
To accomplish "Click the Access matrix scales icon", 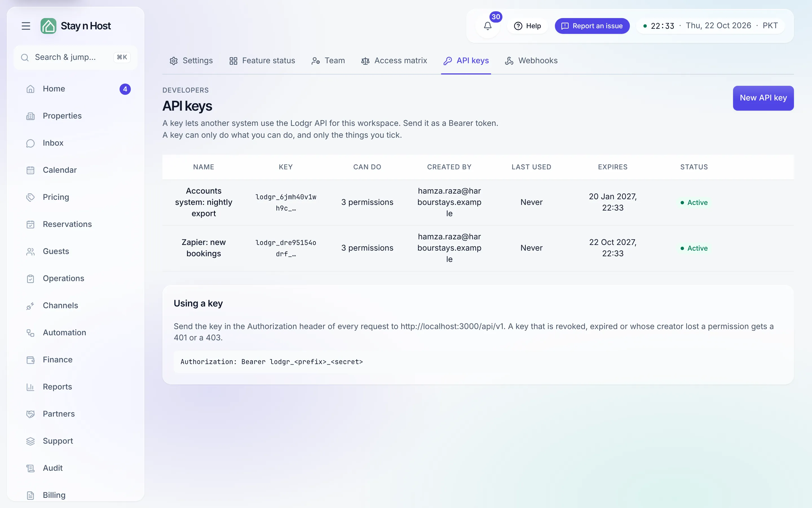I will (365, 61).
